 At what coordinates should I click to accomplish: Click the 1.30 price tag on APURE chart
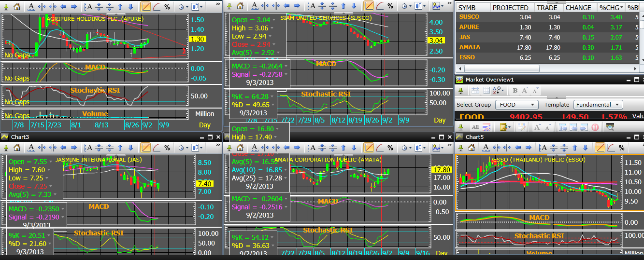[x=198, y=39]
